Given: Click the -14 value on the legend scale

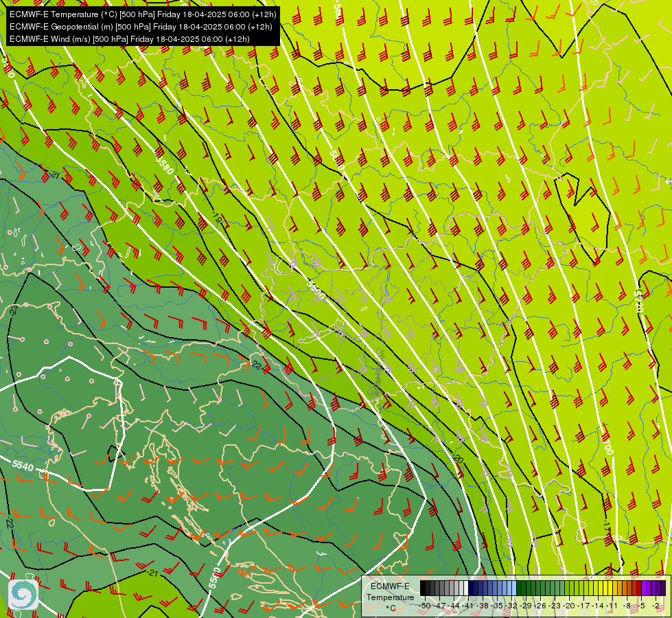Looking at the screenshot, I should 598,606.
